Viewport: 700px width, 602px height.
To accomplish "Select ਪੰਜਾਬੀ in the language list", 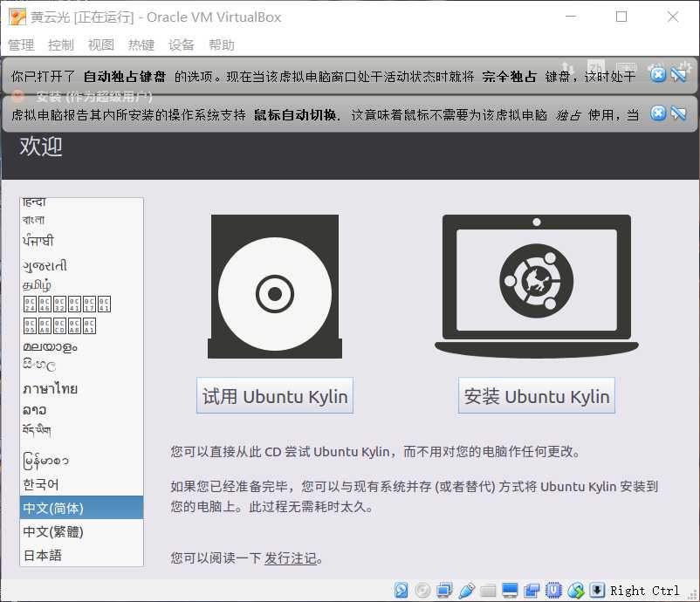I will tap(82, 241).
